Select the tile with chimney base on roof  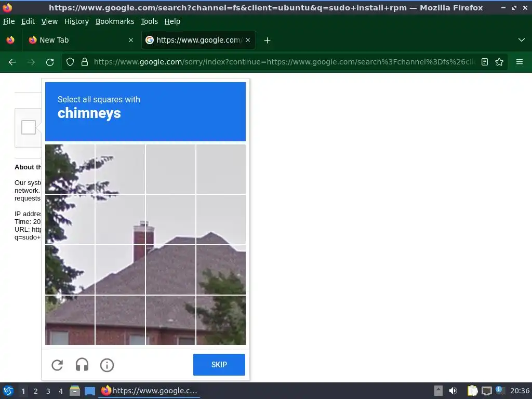tap(121, 270)
